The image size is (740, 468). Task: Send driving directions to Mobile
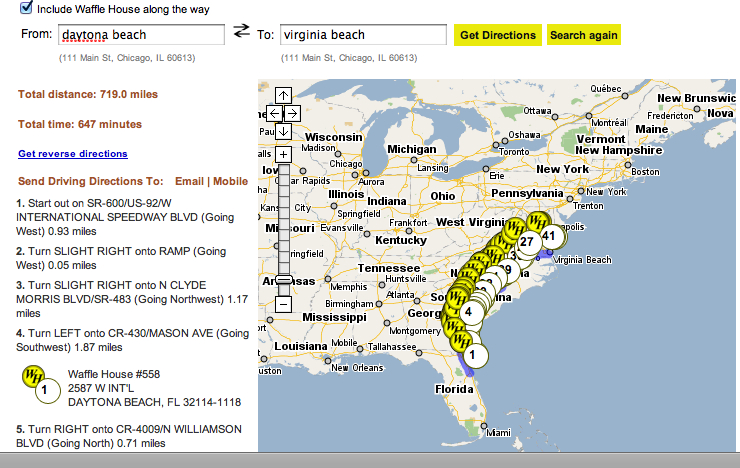click(230, 181)
